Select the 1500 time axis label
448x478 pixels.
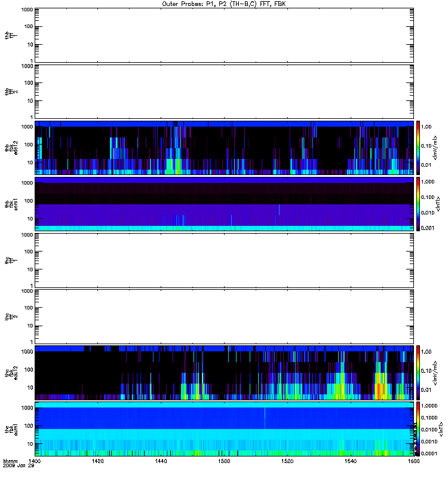click(224, 461)
